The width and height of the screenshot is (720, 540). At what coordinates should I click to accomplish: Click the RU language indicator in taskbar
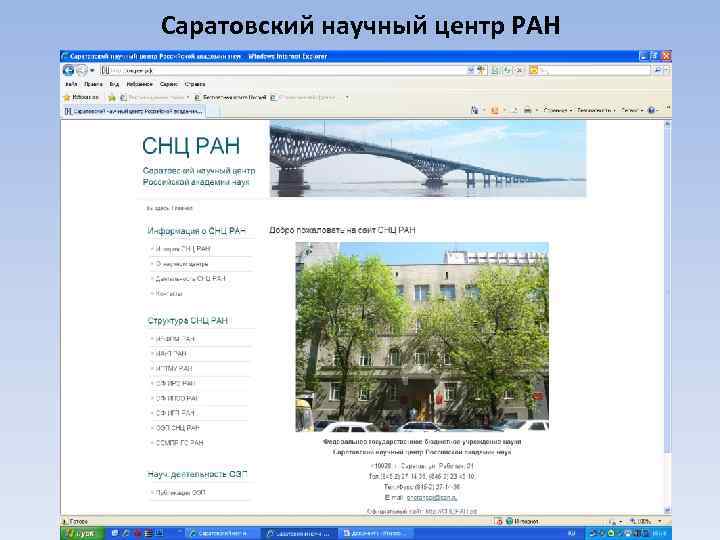pyautogui.click(x=572, y=533)
